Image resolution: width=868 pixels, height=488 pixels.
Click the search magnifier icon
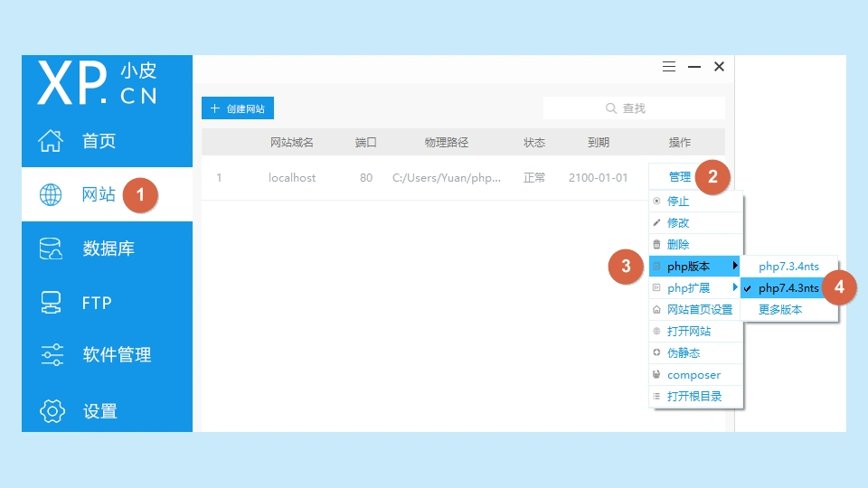[611, 108]
